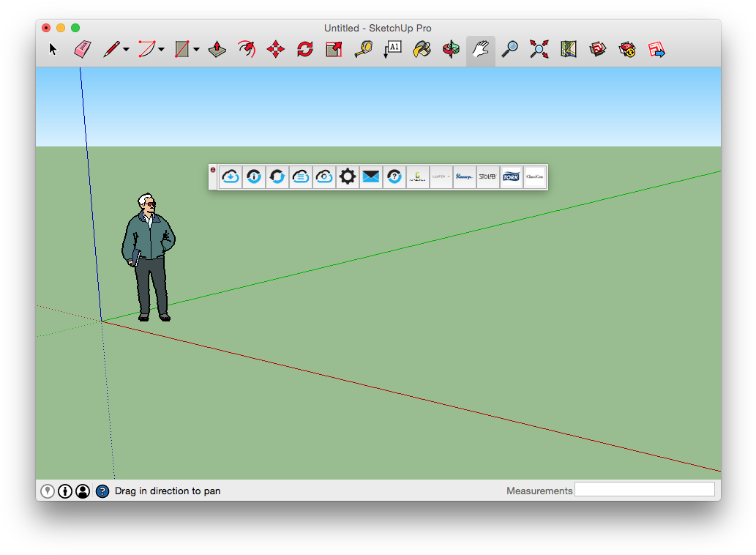Select the Rotate tool

(x=304, y=49)
